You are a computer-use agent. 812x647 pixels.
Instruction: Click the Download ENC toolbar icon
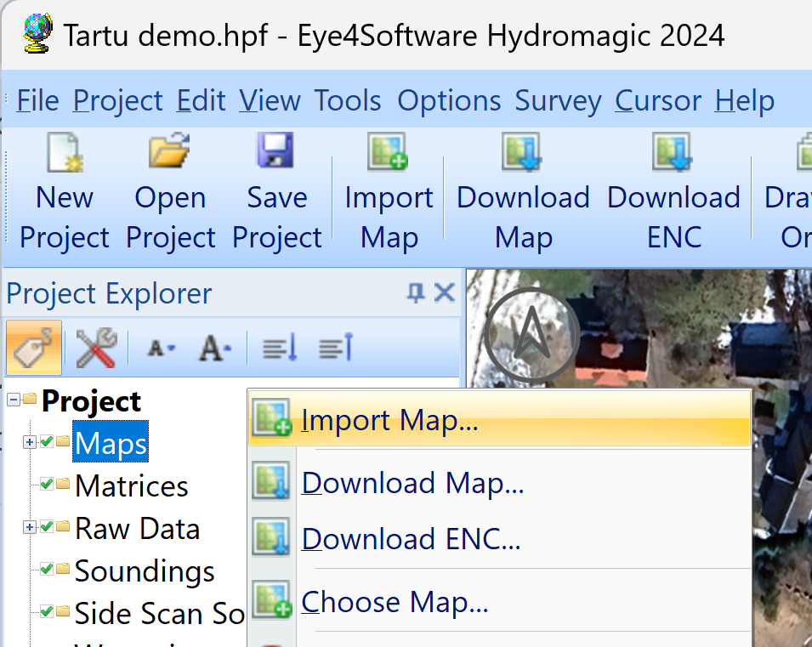click(x=673, y=151)
